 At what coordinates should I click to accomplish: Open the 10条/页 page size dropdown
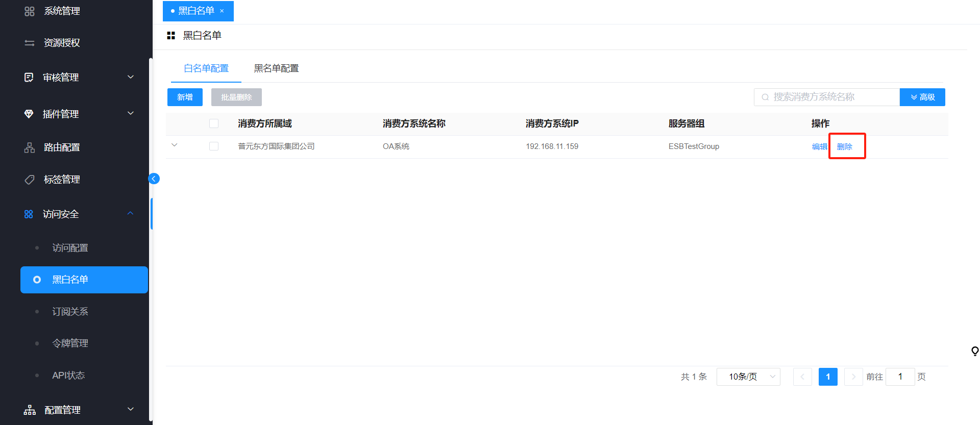tap(748, 377)
